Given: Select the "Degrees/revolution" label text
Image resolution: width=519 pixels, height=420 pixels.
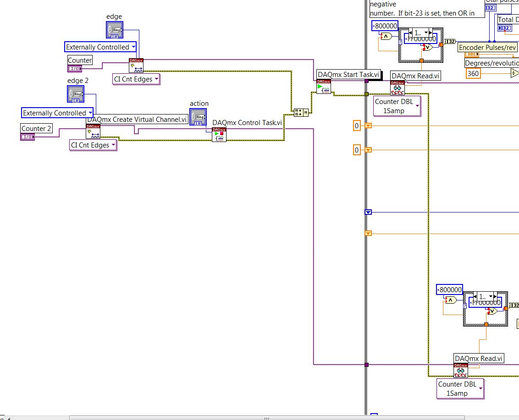Looking at the screenshot, I should (492, 63).
